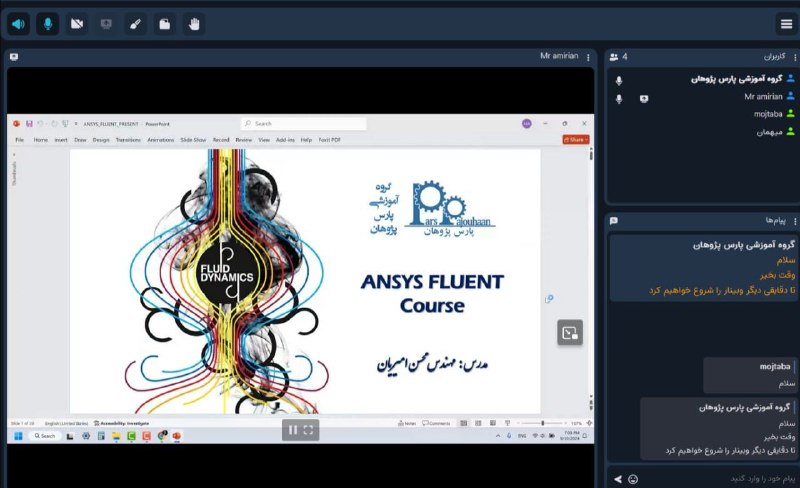Expand the Thumbnails pane in PowerPoint
The height and width of the screenshot is (488, 800).
pos(14,154)
